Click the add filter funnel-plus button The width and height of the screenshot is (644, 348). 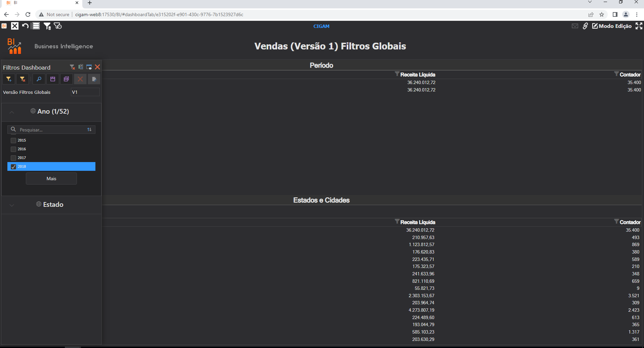[x=9, y=79]
